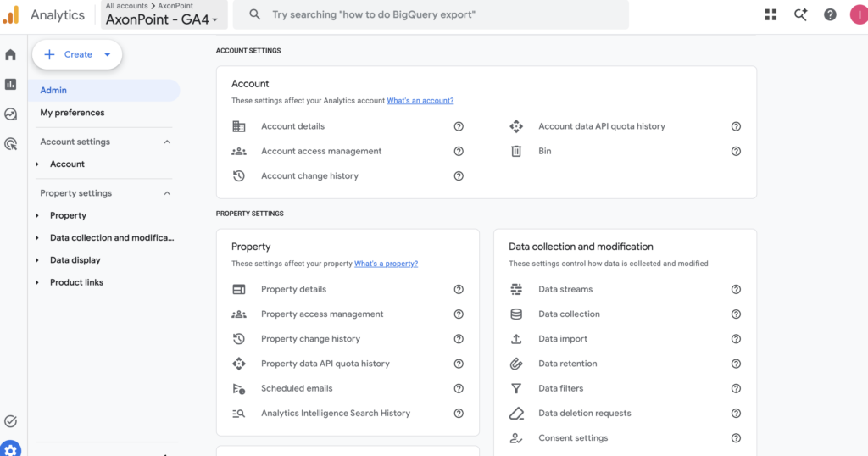The height and width of the screenshot is (456, 868).
Task: Open Account access management
Action: (321, 151)
